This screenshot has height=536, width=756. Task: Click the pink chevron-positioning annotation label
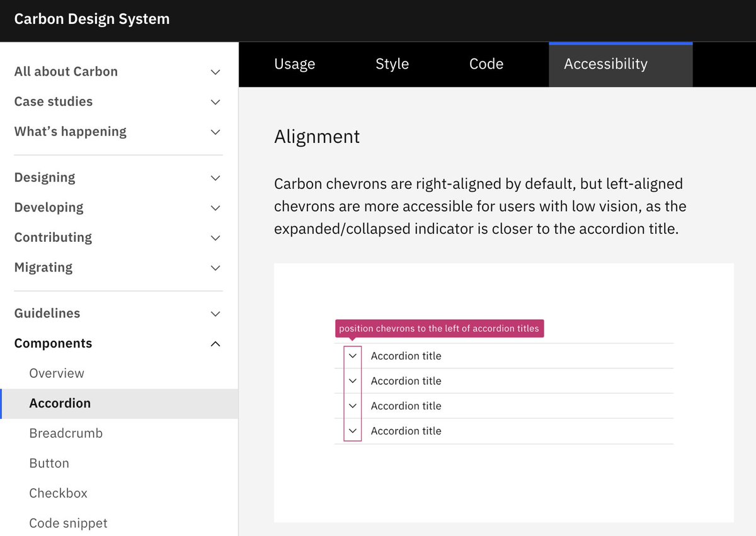(439, 329)
